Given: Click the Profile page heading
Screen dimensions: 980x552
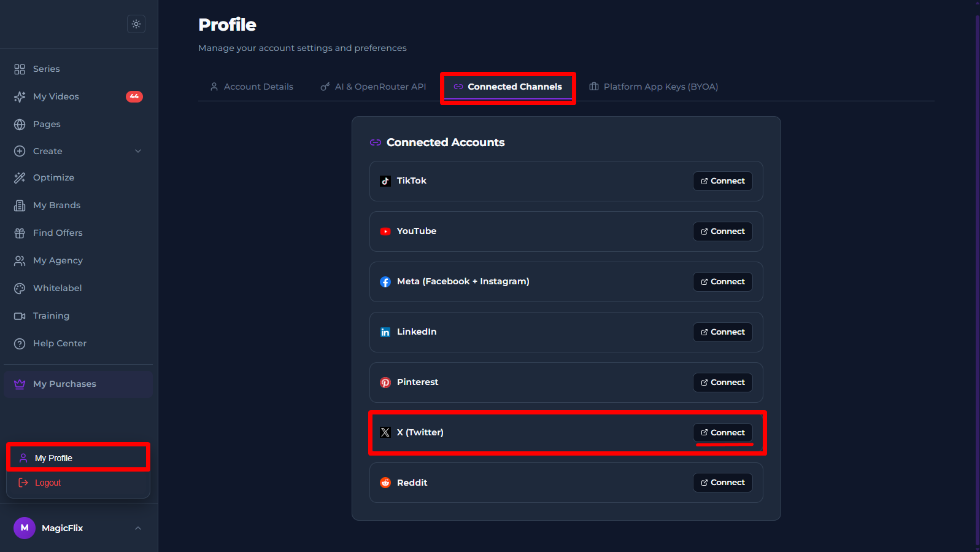Looking at the screenshot, I should coord(227,25).
